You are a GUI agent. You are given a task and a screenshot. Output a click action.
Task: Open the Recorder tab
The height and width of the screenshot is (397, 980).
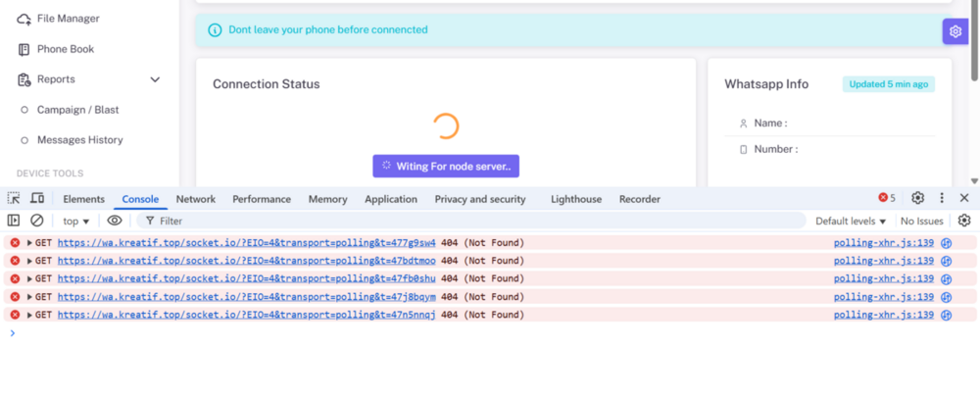click(639, 199)
